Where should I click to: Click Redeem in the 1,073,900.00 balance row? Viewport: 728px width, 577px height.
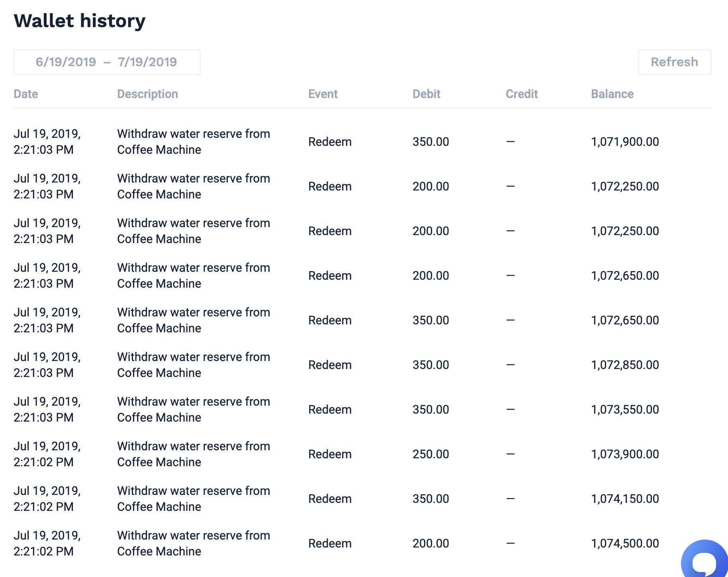(330, 454)
